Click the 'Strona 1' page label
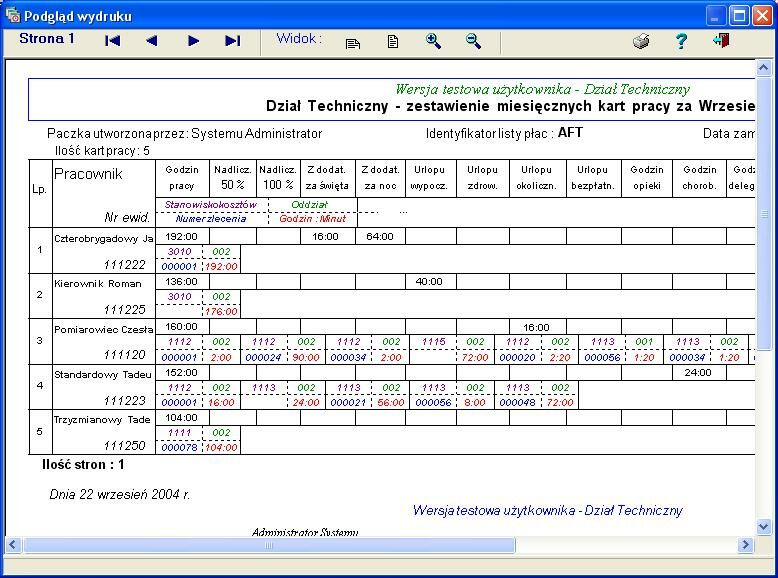Viewport: 778px width, 578px height. [x=47, y=39]
